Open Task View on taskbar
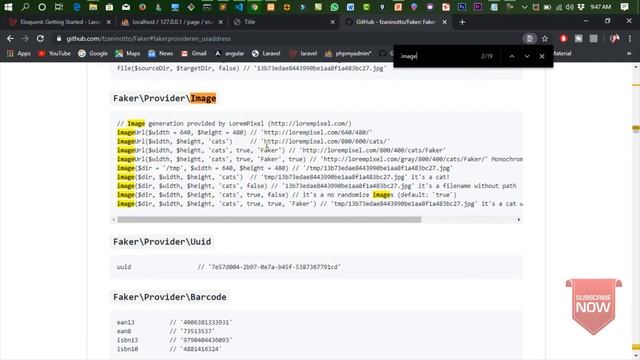 [x=59, y=7]
